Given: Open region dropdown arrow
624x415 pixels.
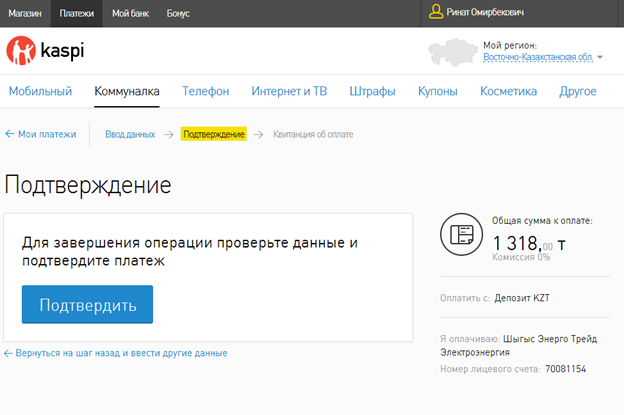Looking at the screenshot, I should click(x=600, y=57).
